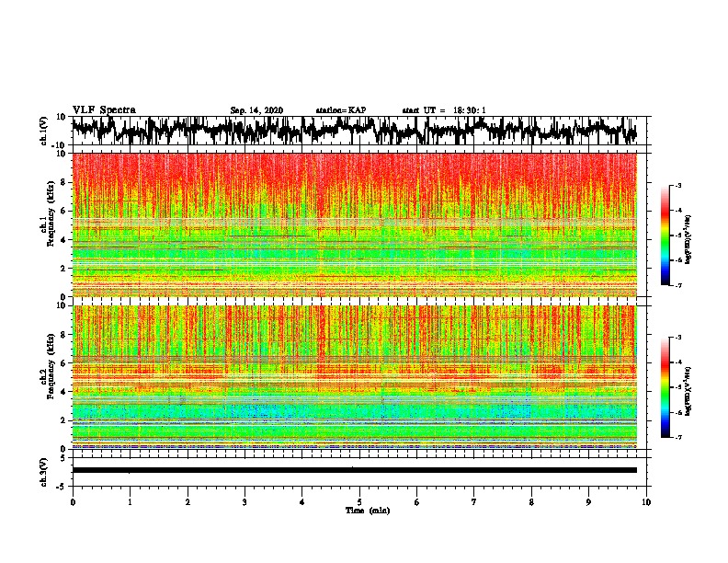728x563 pixels.
Task: Click the ch.1 spectrogram color scale bar
Action: (665, 236)
